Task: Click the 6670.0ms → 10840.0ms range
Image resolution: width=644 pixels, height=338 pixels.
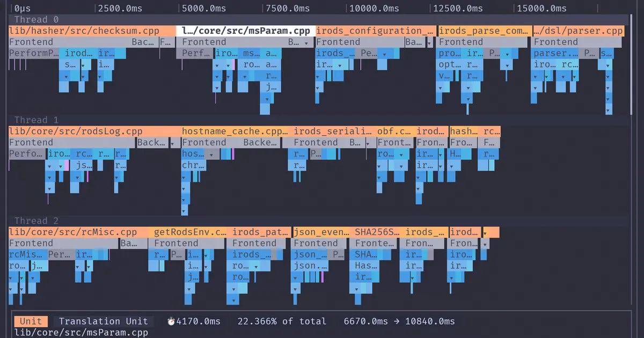Action: [399, 321]
